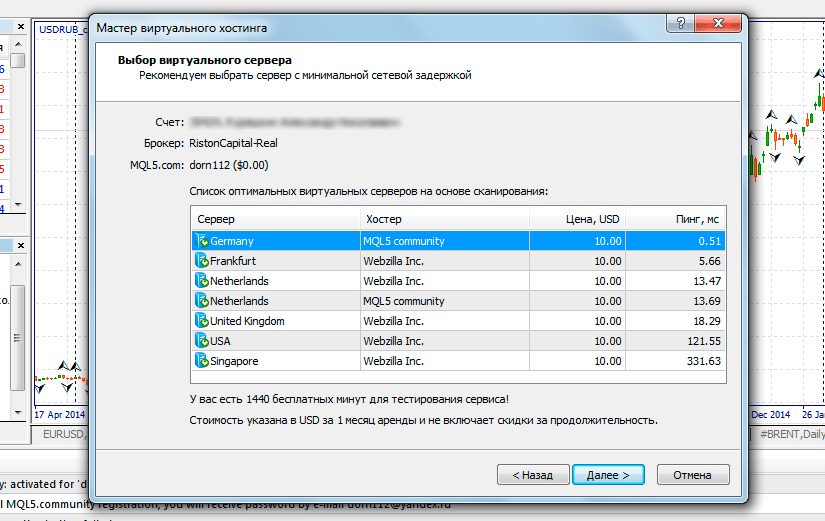Click the upper left panel scroll up arrow
The image size is (825, 521).
tap(18, 44)
